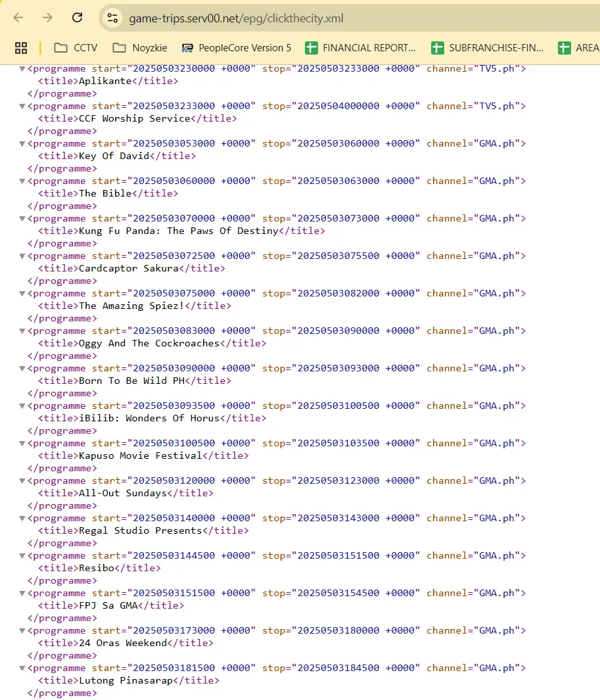Click channel value TV5.ph in Aplikante row
This screenshot has height=700, width=600.
(497, 69)
